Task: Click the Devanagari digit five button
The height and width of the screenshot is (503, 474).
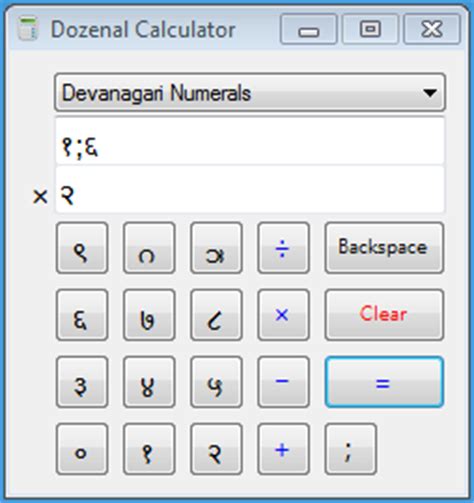Action: tap(216, 382)
